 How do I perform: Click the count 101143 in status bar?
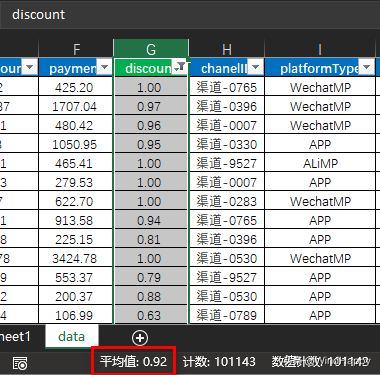[219, 362]
